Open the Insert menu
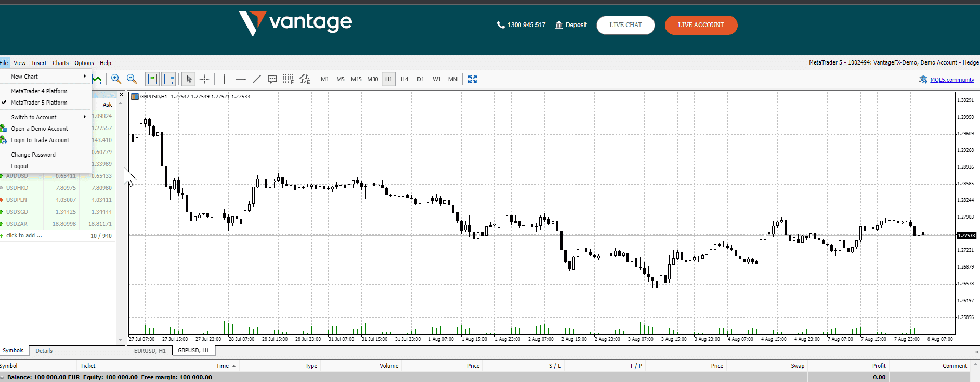The width and height of the screenshot is (980, 382). [39, 63]
